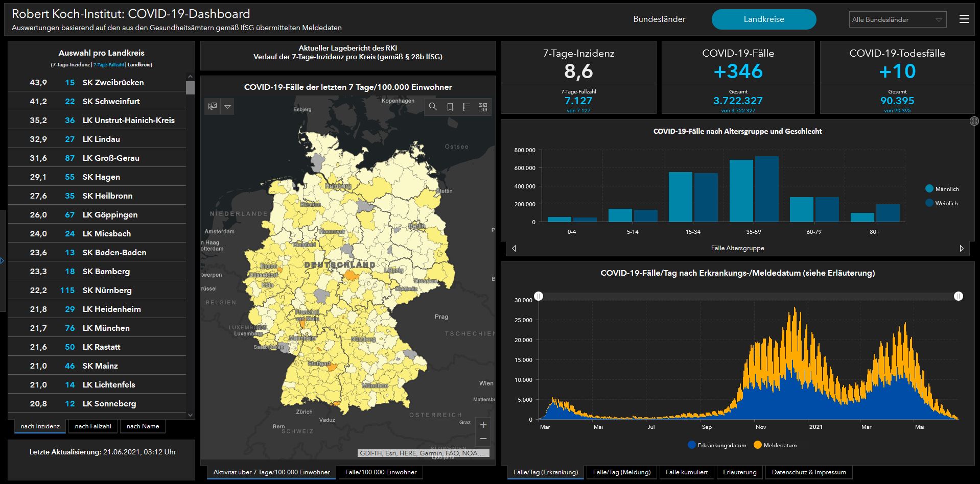Click the left time range slider handle

[539, 296]
